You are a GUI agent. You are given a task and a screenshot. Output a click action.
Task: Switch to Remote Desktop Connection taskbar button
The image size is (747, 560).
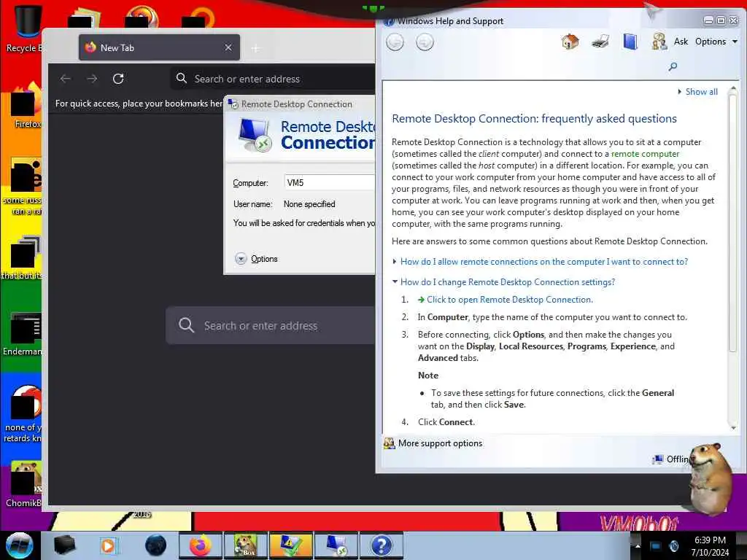click(336, 545)
